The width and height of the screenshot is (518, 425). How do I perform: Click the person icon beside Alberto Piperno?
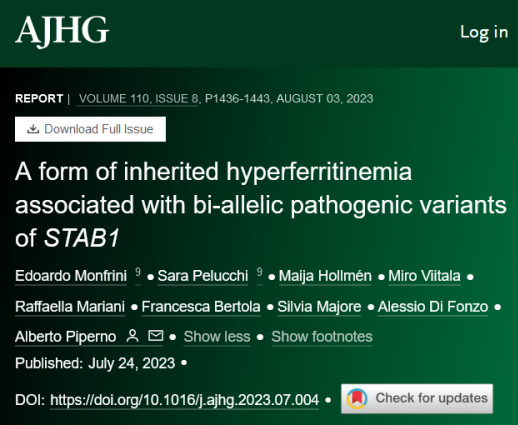click(132, 336)
